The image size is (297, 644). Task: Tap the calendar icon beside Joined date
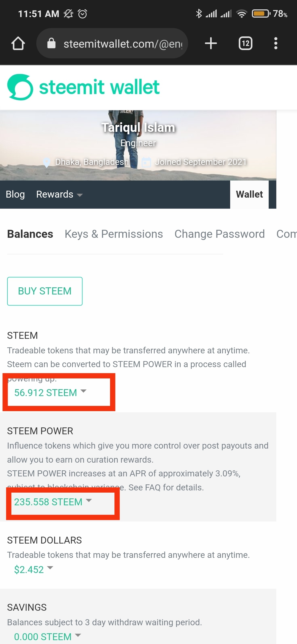point(146,162)
